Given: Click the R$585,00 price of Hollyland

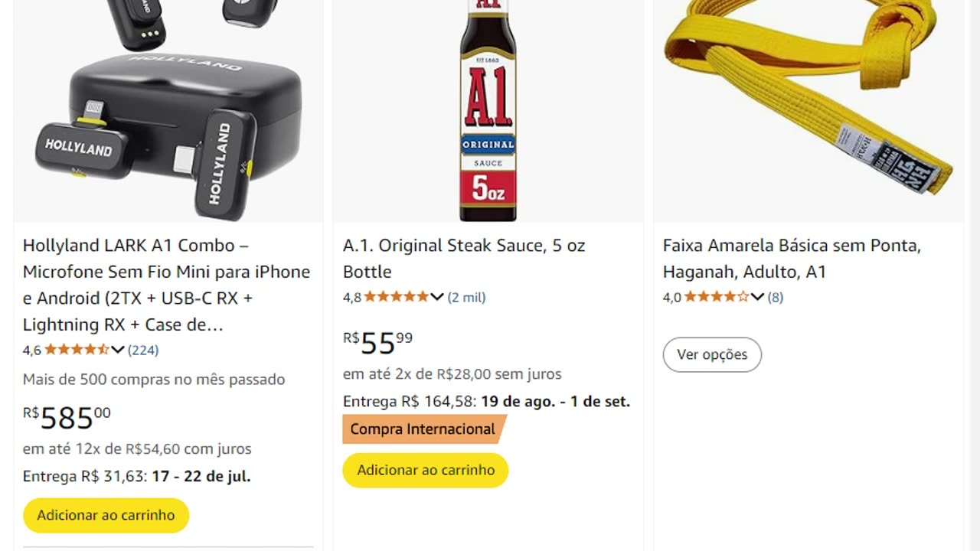Looking at the screenshot, I should pos(67,418).
